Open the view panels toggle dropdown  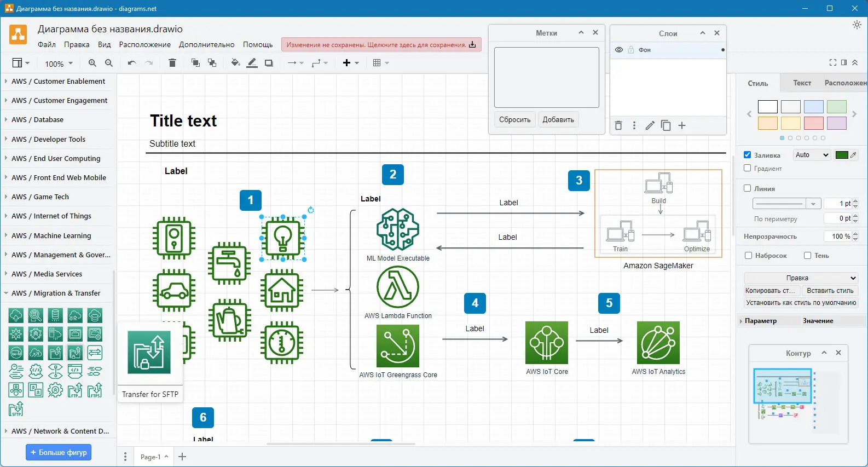click(x=21, y=63)
